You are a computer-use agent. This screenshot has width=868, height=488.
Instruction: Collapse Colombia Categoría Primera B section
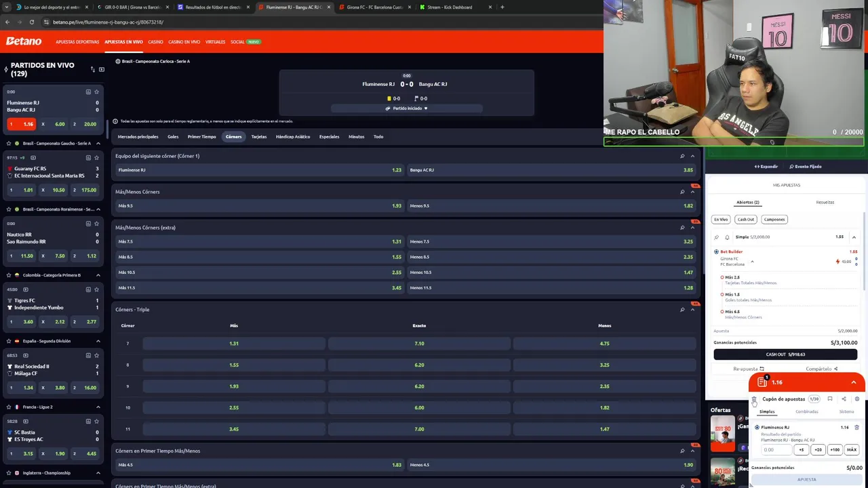point(98,275)
